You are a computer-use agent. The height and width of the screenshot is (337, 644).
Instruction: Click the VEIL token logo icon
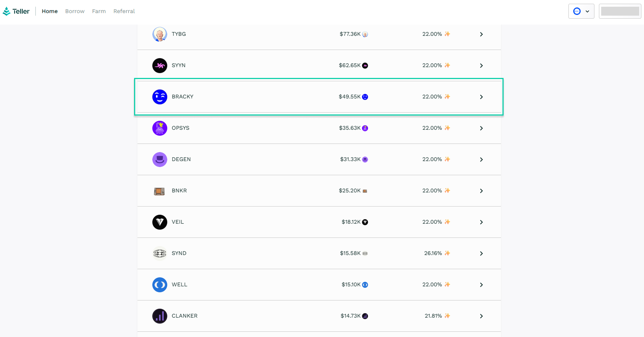tap(160, 222)
